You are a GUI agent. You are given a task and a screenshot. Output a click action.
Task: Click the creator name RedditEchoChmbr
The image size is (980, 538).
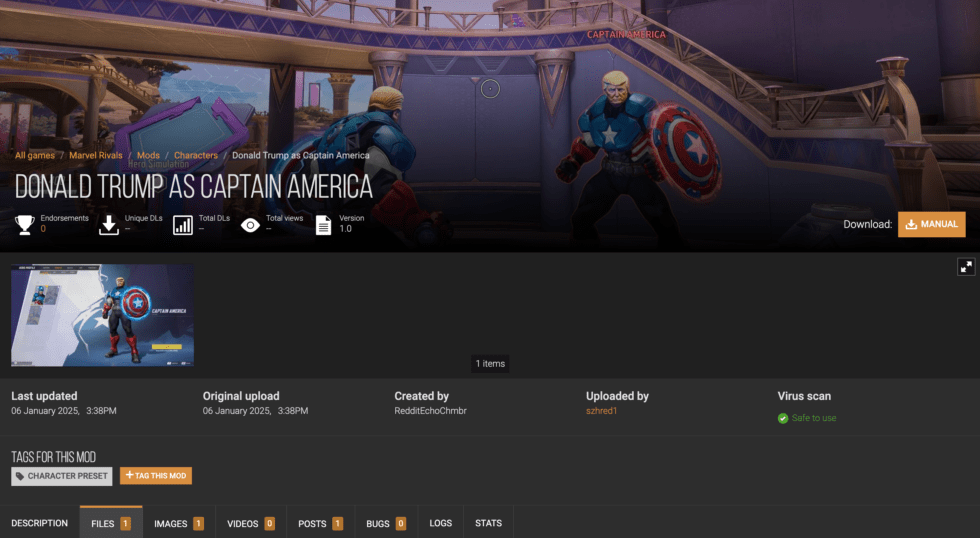(x=431, y=411)
